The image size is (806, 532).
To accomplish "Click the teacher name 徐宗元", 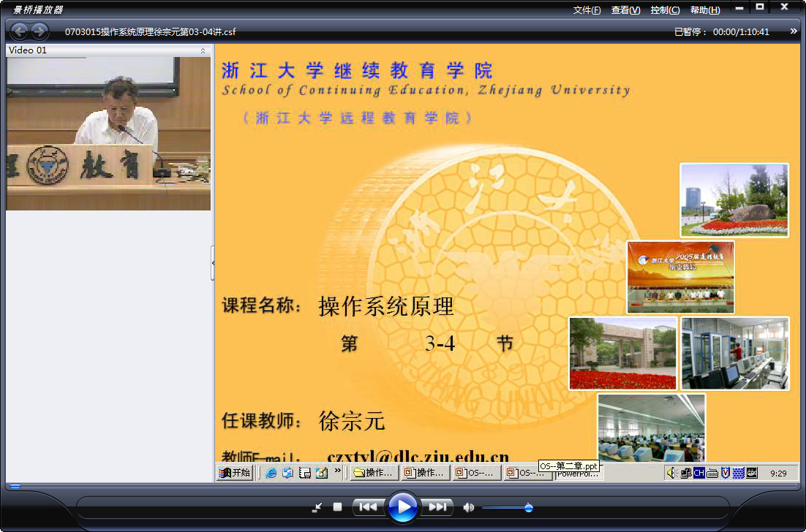I will coord(352,421).
